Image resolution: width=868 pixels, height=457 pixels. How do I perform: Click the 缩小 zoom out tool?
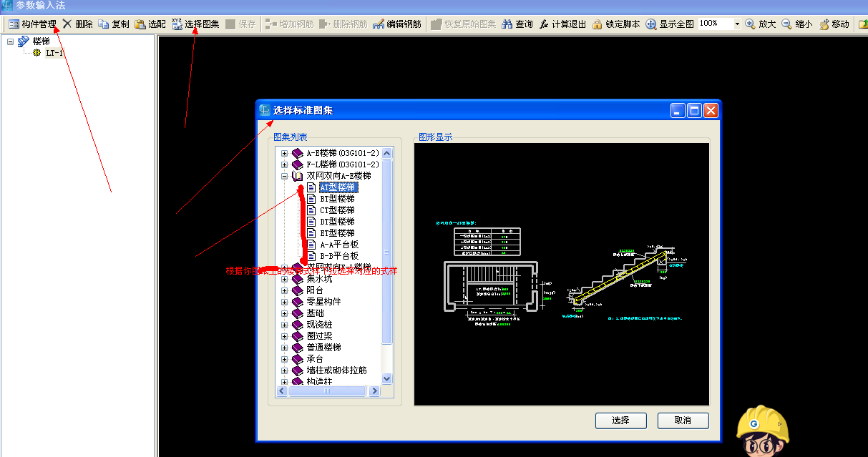[796, 24]
